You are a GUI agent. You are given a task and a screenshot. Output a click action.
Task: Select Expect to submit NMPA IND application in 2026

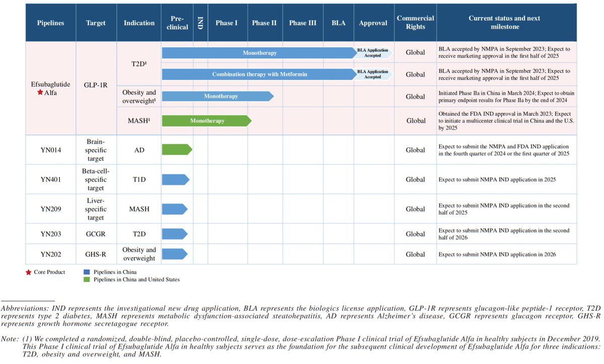[497, 254]
